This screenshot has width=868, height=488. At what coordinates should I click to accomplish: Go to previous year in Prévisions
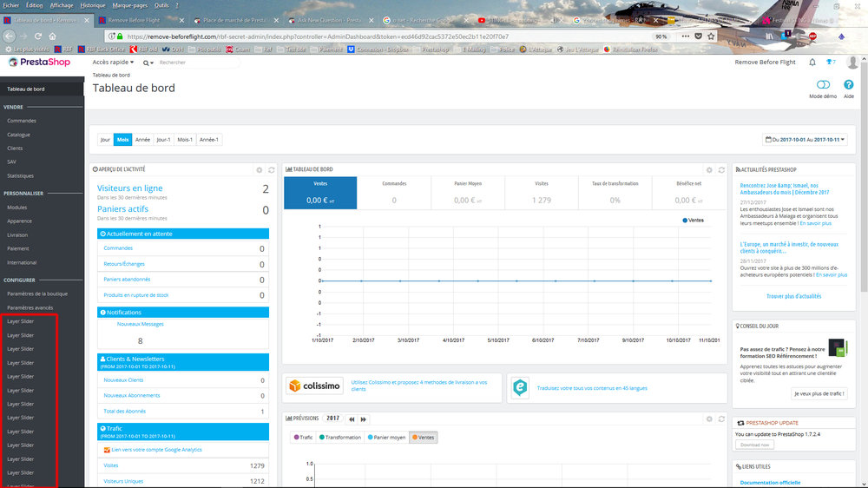(x=352, y=419)
